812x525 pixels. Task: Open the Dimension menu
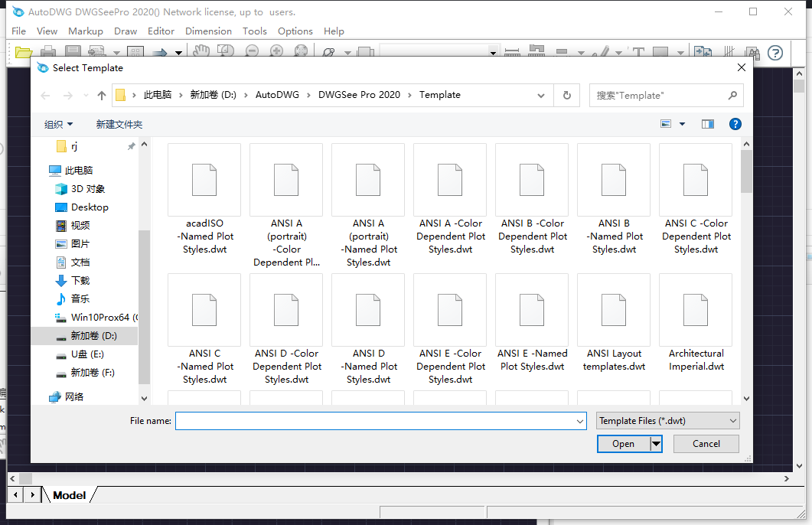pyautogui.click(x=208, y=31)
